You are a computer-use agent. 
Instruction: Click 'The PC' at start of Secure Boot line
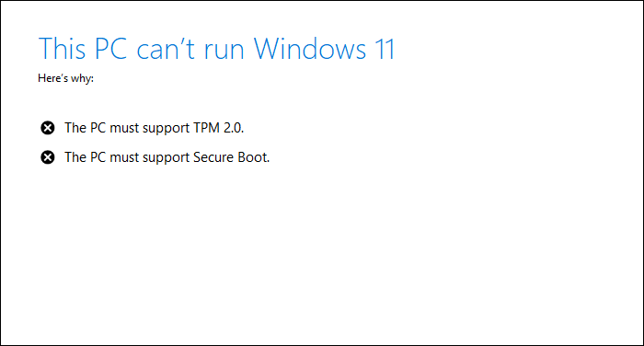86,157
